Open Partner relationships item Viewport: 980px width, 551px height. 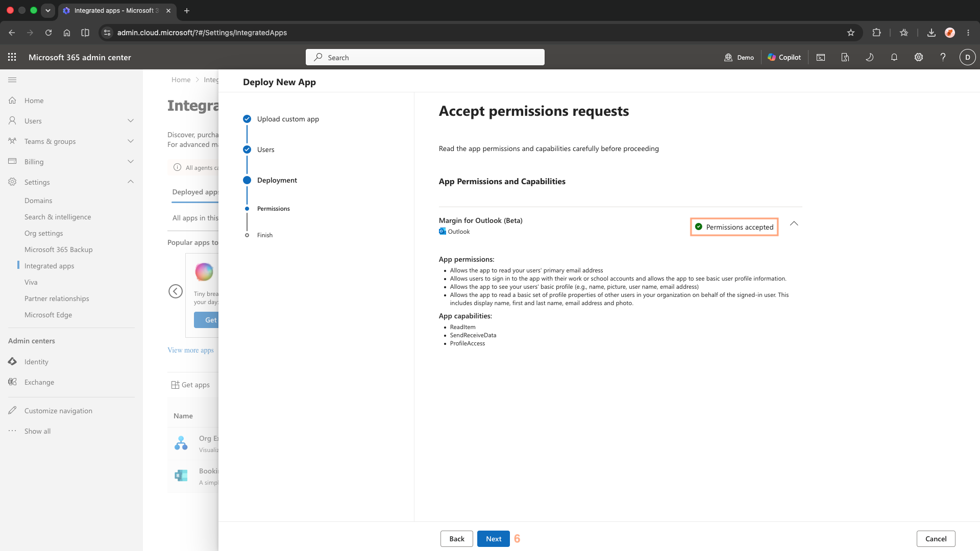tap(57, 298)
